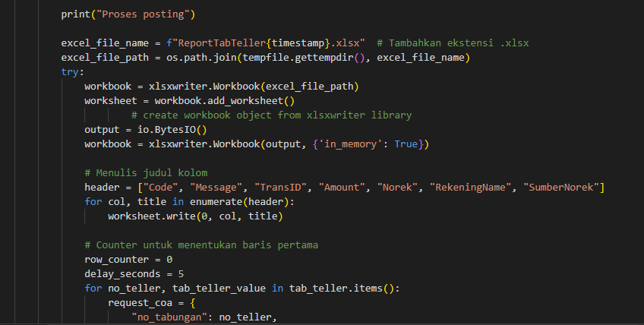Click the 'in_memory' dictionary key

coord(350,144)
